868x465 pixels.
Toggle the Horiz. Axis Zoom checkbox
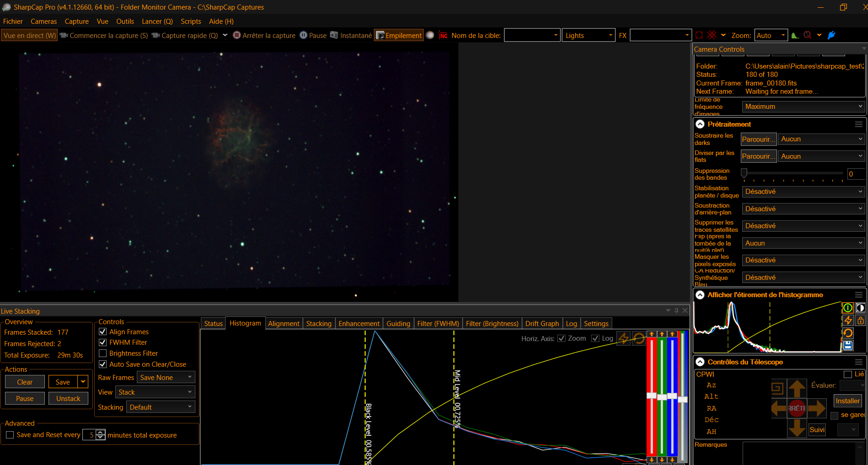click(x=561, y=338)
